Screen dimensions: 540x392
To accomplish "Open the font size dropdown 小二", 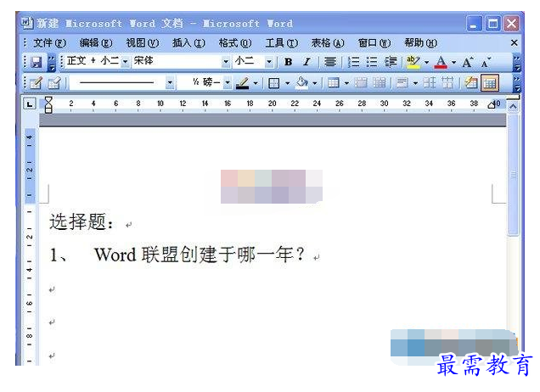I will 269,62.
